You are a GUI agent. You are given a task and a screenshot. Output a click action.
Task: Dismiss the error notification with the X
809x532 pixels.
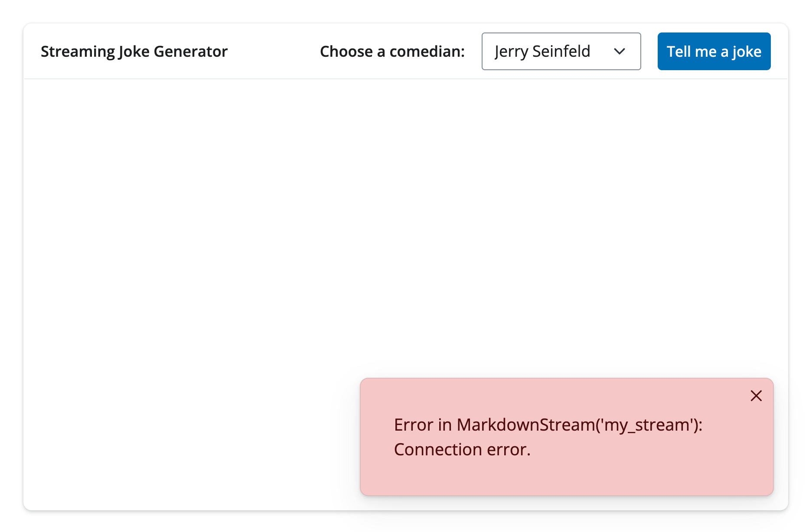[756, 396]
